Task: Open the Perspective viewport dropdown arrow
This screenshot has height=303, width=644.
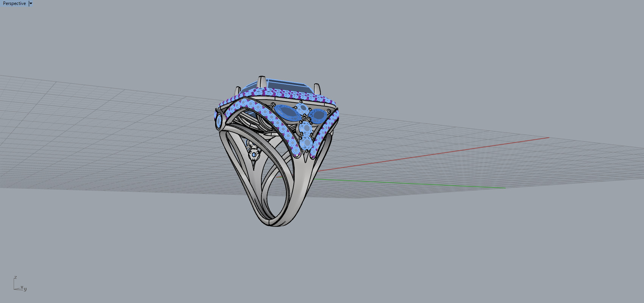Action: (x=31, y=3)
